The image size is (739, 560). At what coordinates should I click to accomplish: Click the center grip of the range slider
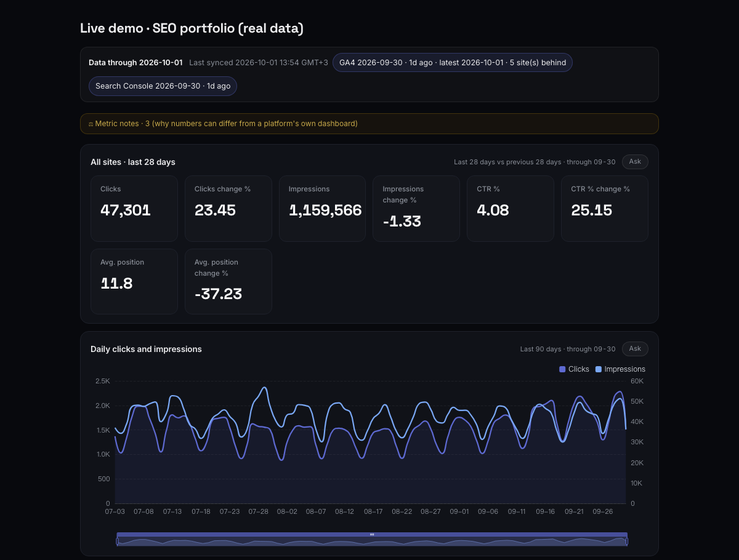372,534
